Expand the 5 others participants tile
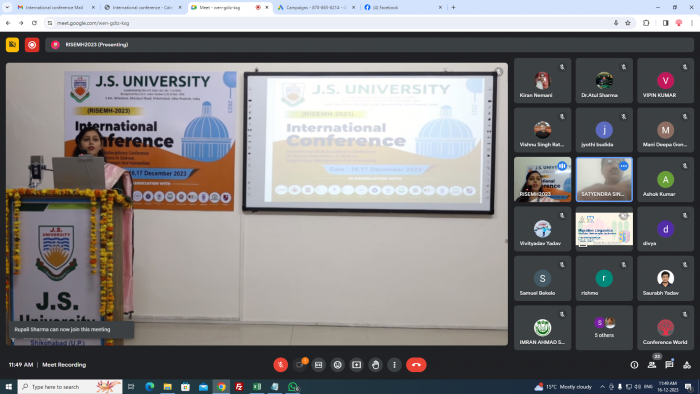 click(x=604, y=328)
